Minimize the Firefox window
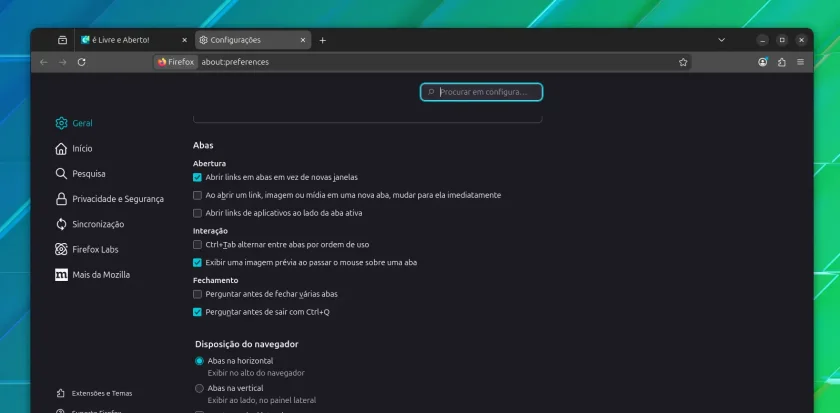Viewport: 840px width, 413px height. pos(763,40)
